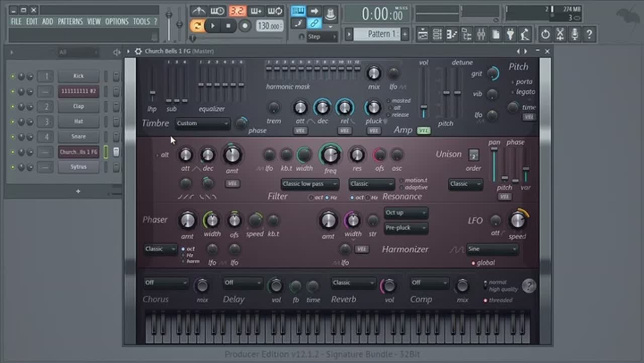Open the Reverb Classic type dropdown
Screen dimensions: 644x363
coord(353,283)
